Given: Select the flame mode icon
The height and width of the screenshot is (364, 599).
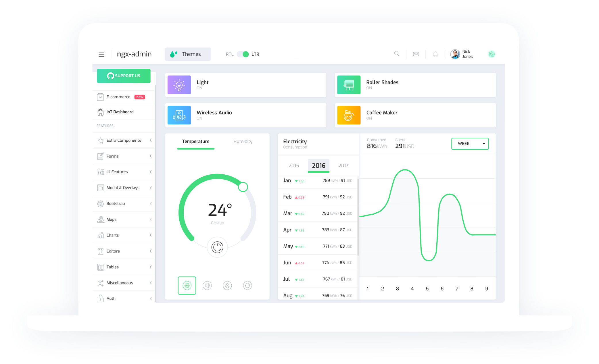Looking at the screenshot, I should tap(227, 286).
